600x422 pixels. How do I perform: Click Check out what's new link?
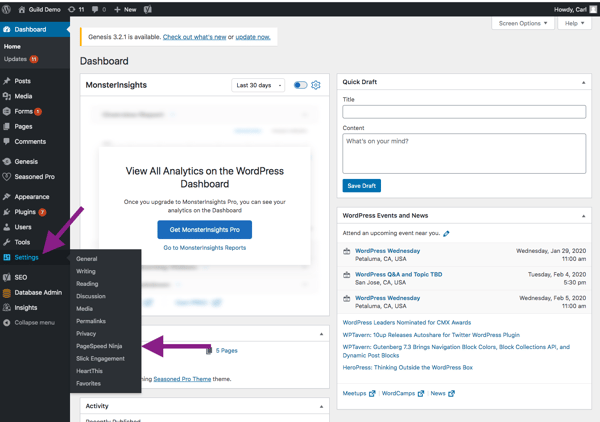(194, 37)
